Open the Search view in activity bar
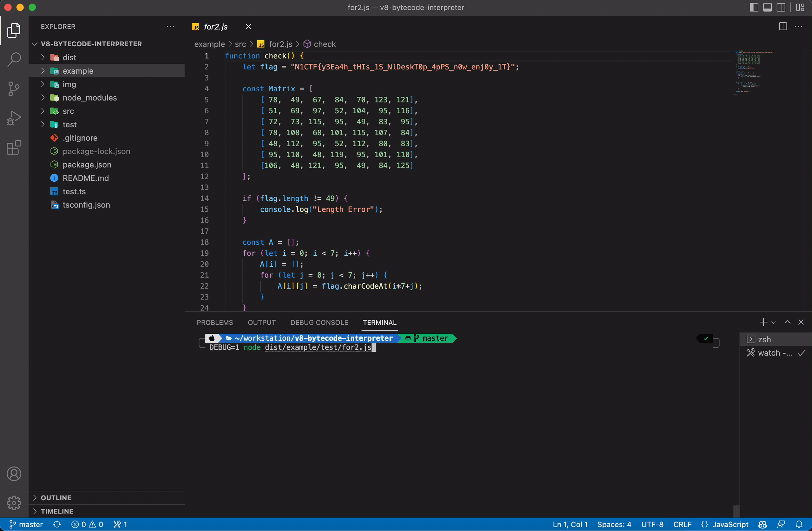 14,59
